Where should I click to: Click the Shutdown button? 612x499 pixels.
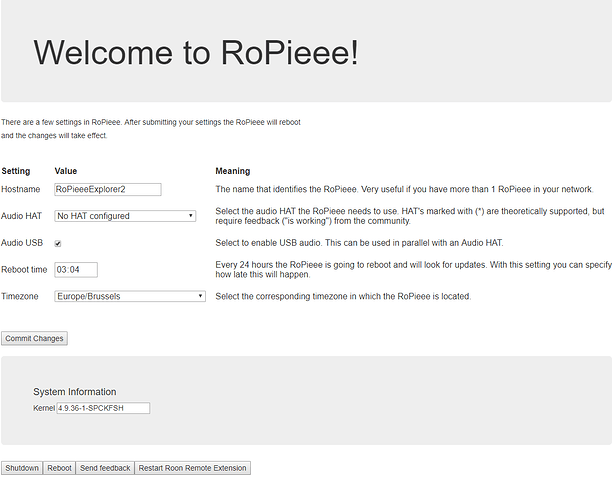click(22, 468)
